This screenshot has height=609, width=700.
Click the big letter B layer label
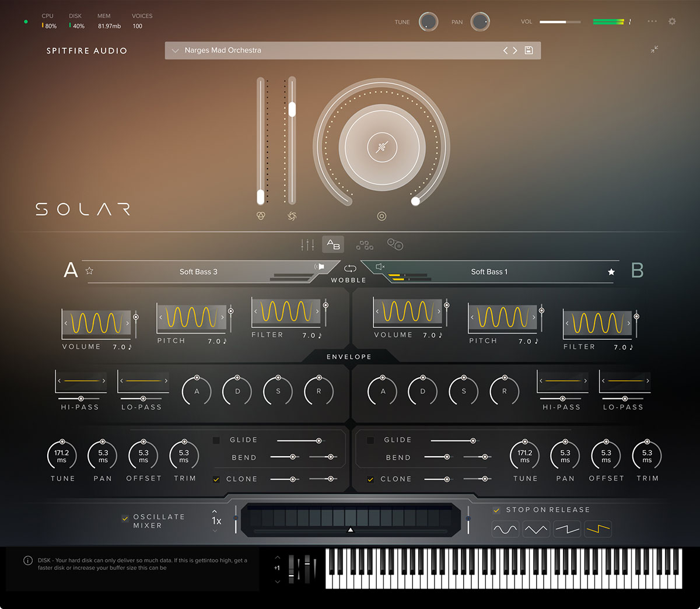637,271
